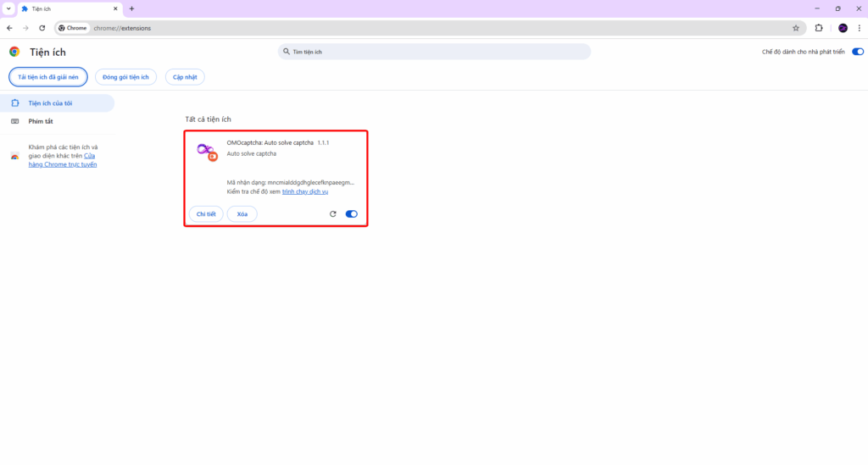Bookmark this page with the star icon
Image resolution: width=868 pixels, height=465 pixels.
point(795,28)
